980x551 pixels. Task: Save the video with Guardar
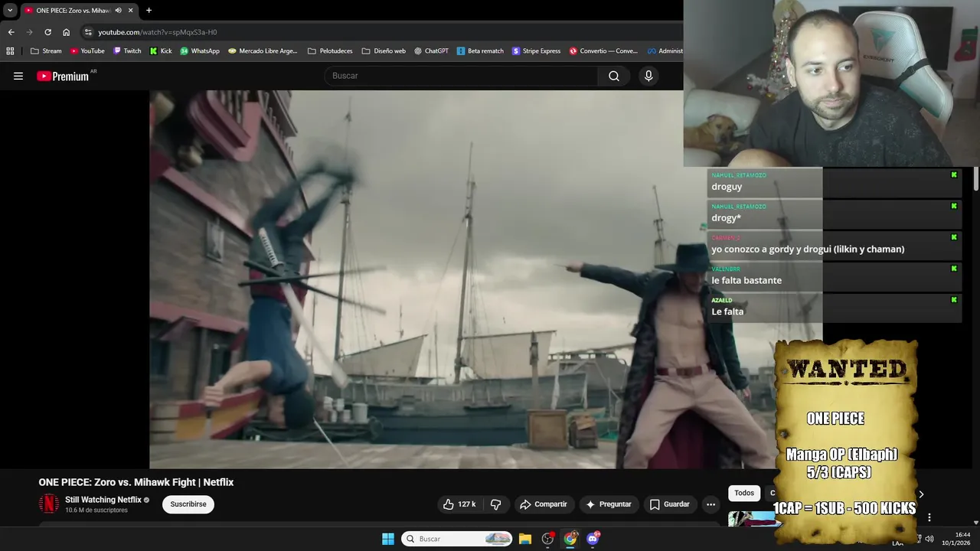tap(670, 504)
